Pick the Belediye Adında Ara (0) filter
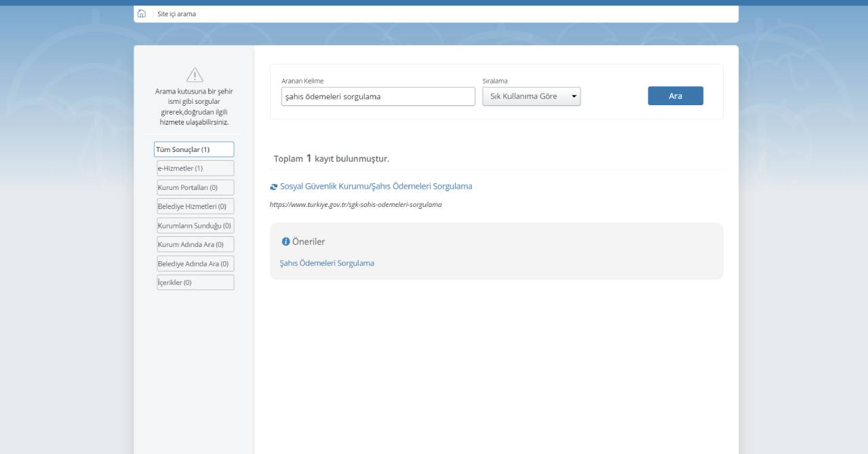Screen dimensions: 868x454 195,263
